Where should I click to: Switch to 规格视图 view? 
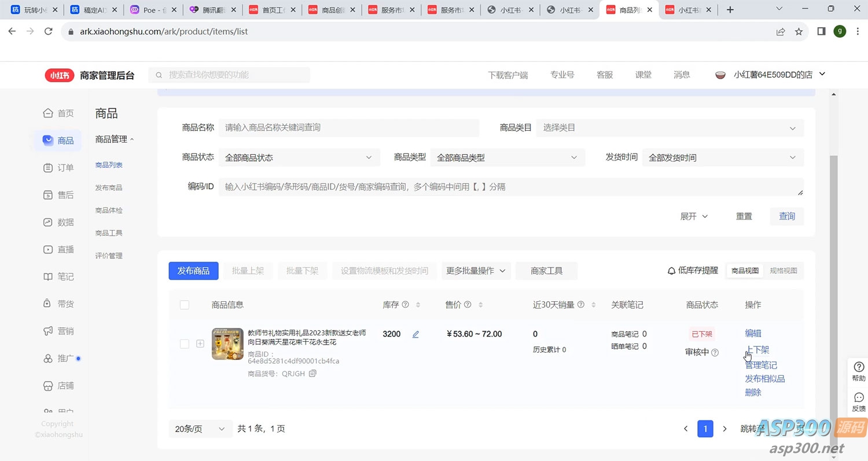click(x=783, y=270)
